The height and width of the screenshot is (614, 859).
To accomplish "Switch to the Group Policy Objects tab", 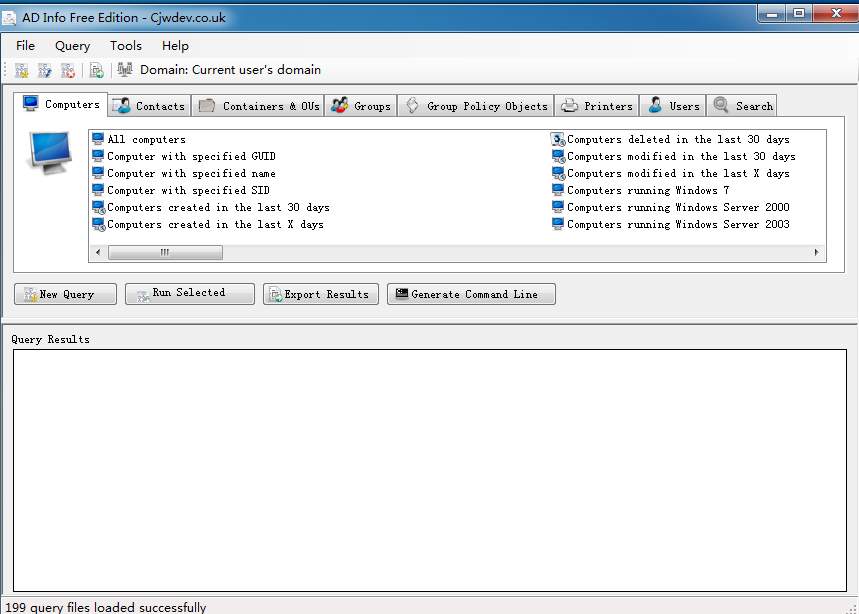I will click(x=476, y=106).
